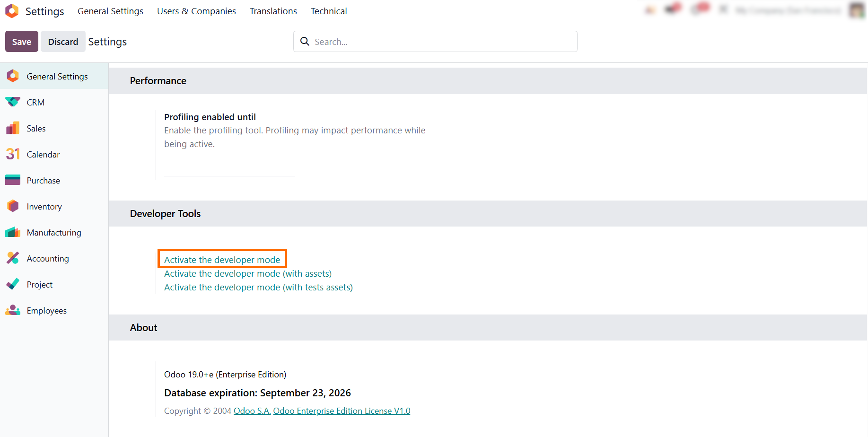868x437 pixels.
Task: Open the Translations menu
Action: pos(273,11)
